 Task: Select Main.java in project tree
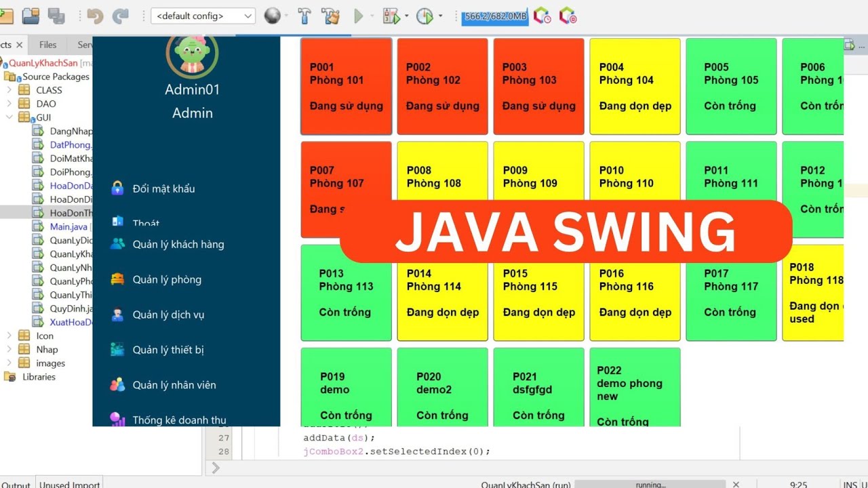coord(68,226)
